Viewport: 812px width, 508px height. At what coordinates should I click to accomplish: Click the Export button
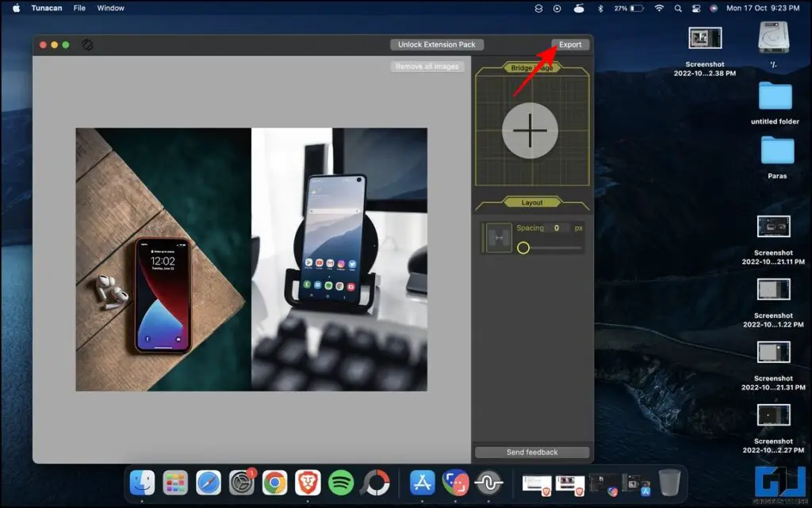coord(570,44)
